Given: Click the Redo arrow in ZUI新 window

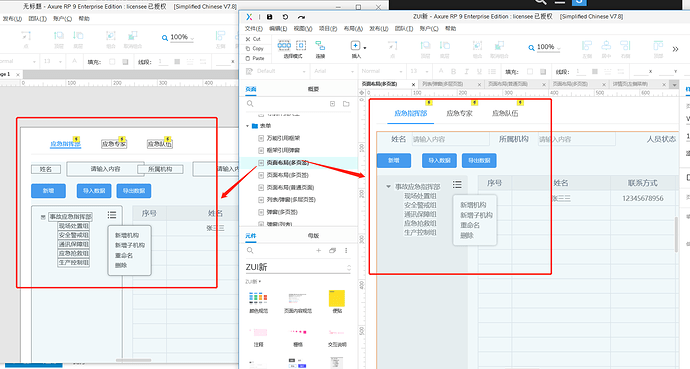Looking at the screenshot, I should point(301,17).
